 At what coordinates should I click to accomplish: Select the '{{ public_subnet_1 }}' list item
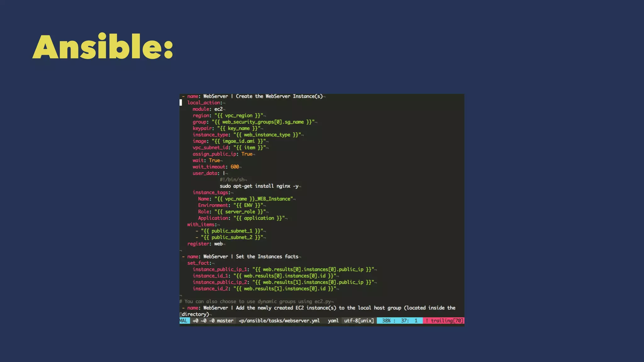(x=230, y=231)
